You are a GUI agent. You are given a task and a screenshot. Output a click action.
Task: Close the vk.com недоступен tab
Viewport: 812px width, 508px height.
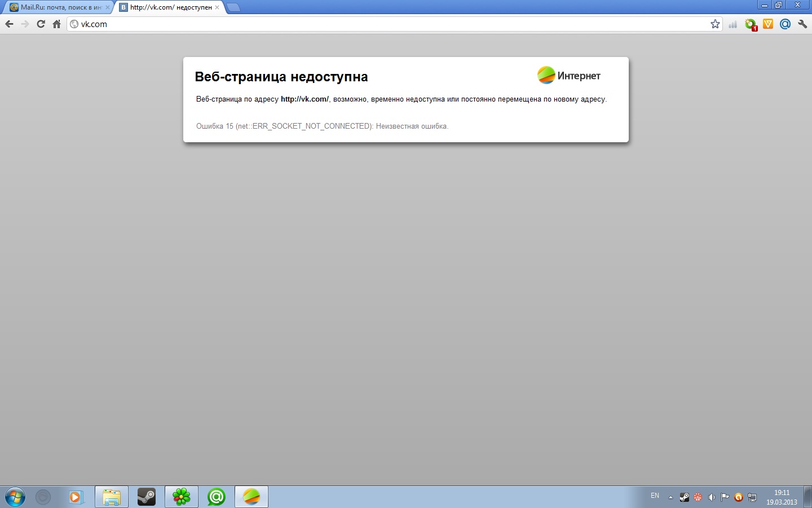[217, 7]
